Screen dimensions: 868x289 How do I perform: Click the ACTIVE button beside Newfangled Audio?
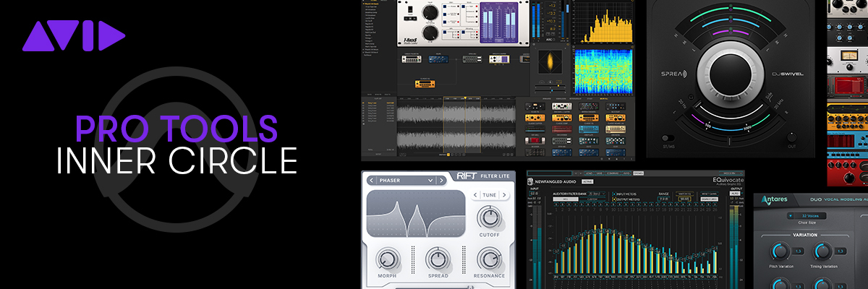point(588,181)
